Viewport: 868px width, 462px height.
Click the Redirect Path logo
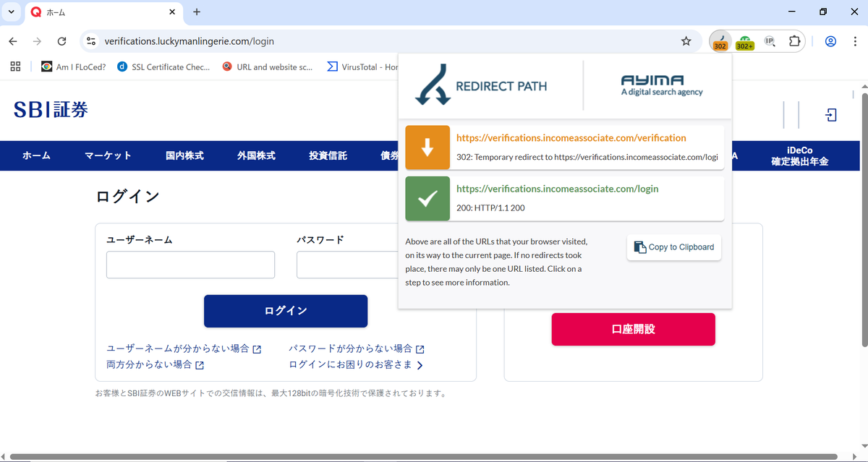point(480,85)
